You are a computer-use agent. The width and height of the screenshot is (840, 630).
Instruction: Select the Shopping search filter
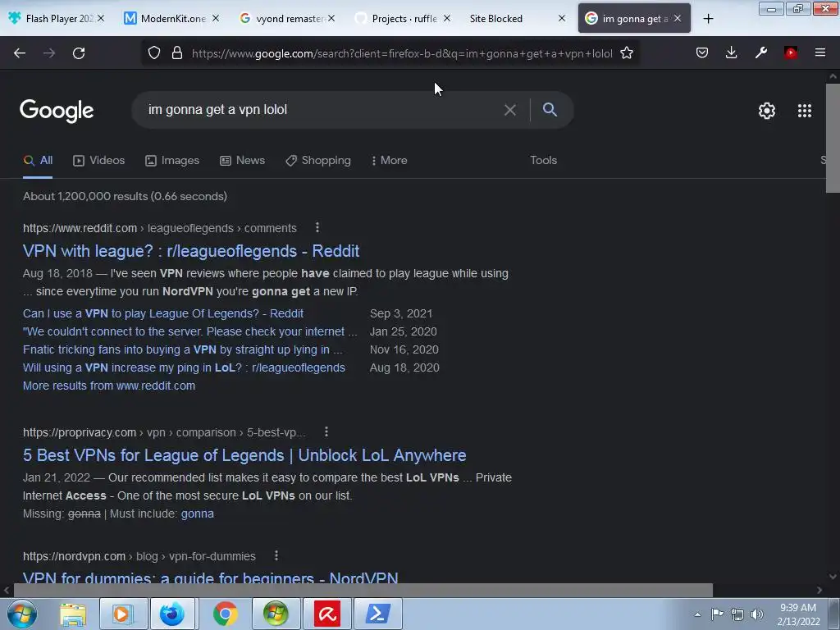318,160
